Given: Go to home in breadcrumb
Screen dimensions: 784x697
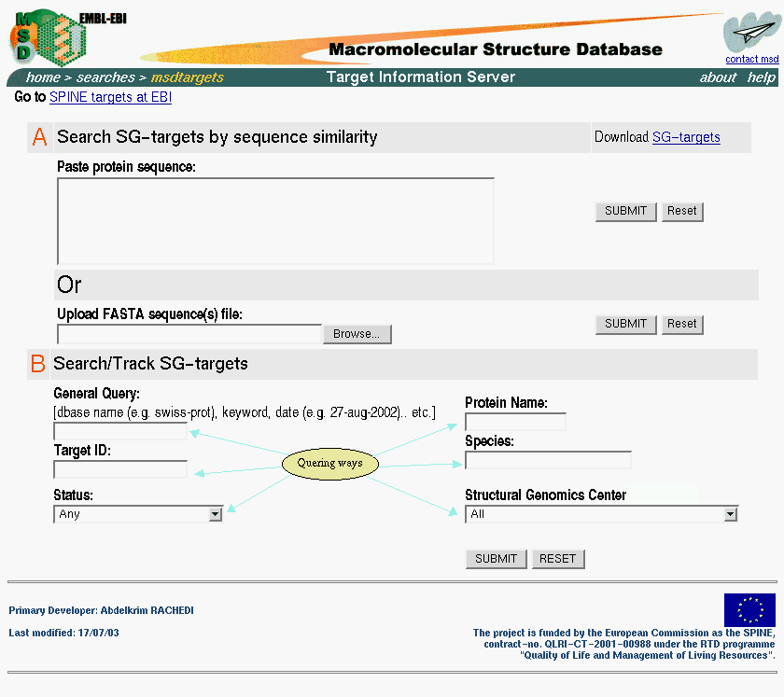Looking at the screenshot, I should pos(43,77).
